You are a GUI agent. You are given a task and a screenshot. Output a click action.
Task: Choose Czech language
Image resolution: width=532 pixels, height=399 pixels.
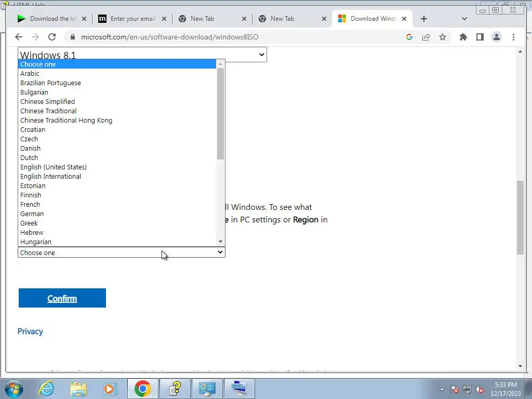pyautogui.click(x=117, y=139)
